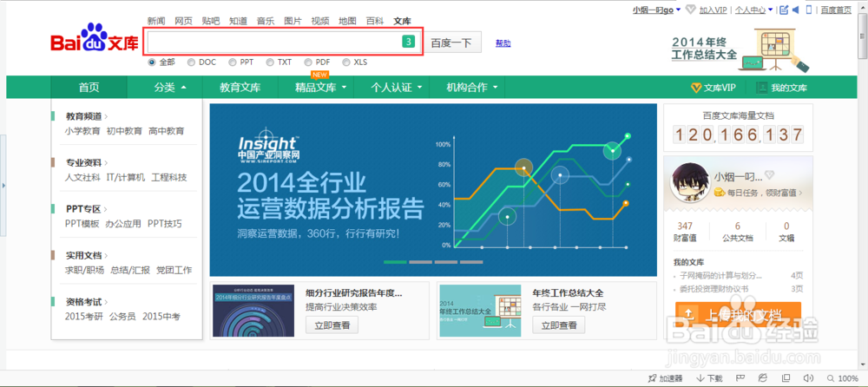Click the orange 上传我的文档 button
868x387 pixels.
click(739, 314)
